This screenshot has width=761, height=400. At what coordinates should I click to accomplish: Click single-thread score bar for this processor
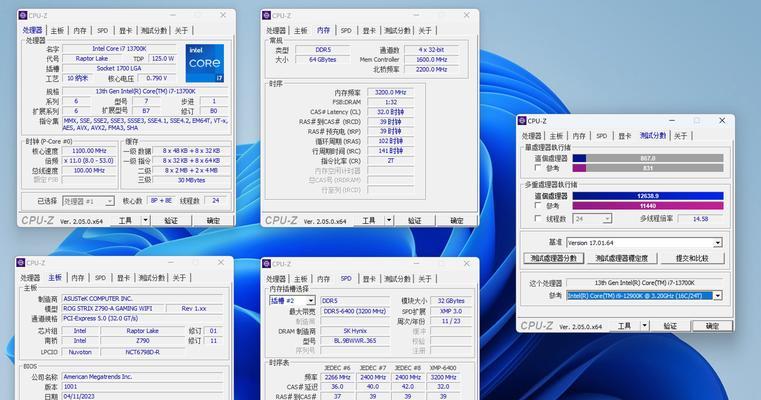click(x=648, y=158)
